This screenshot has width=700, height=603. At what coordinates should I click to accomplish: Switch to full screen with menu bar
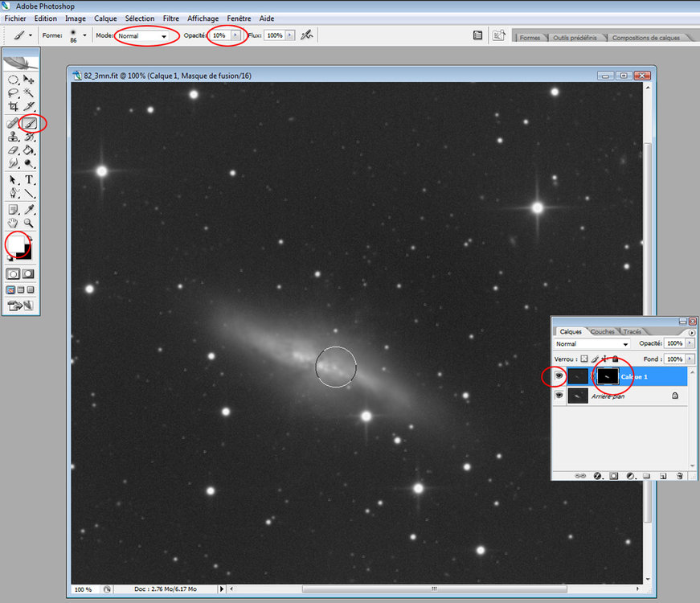21,290
